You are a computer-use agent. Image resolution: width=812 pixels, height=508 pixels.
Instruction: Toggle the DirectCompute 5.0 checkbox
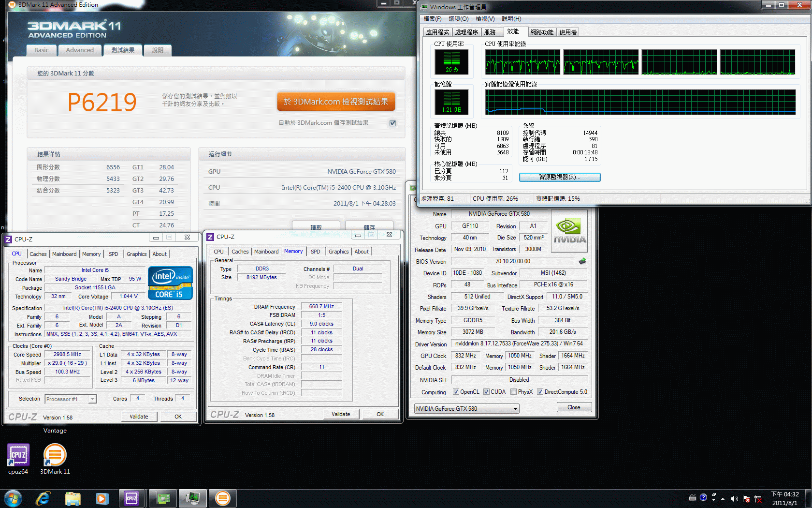pos(540,392)
